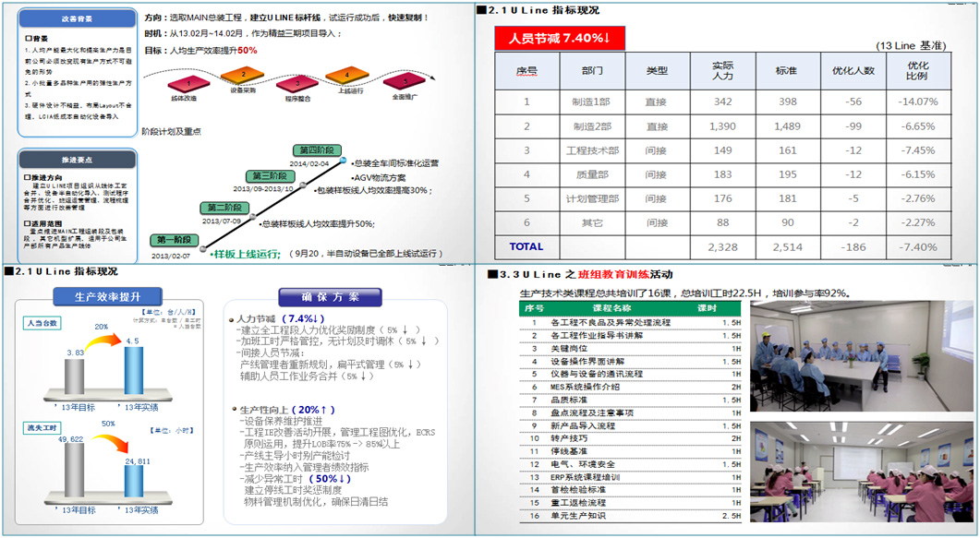Click the 标准 column header
Image resolution: width=980 pixels, height=538 pixels.
[x=787, y=70]
